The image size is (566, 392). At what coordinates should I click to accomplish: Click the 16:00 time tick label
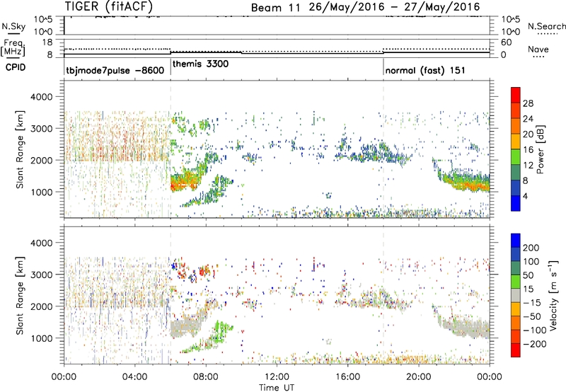click(347, 377)
